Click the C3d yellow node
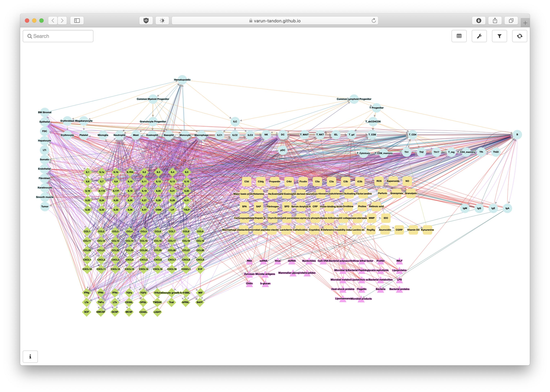 246,182
